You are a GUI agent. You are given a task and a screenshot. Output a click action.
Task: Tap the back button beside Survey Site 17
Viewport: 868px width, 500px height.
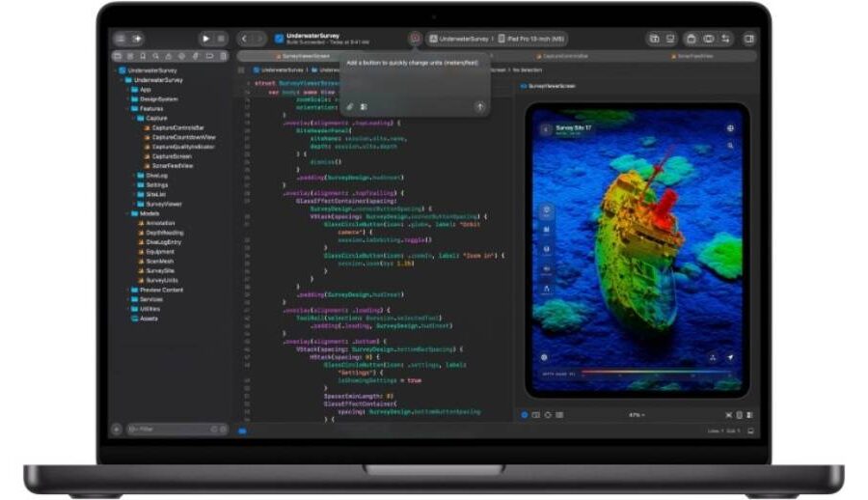[545, 129]
